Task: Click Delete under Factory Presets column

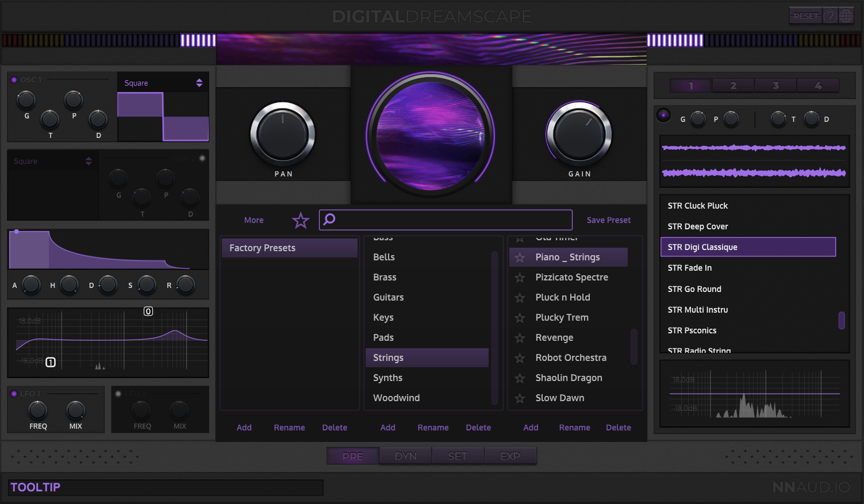Action: [335, 428]
